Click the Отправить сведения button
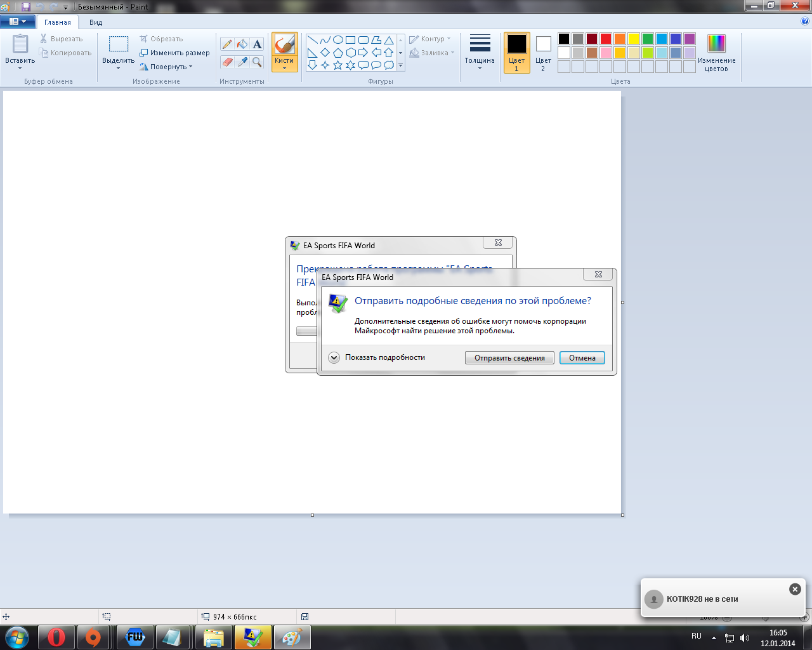812x650 pixels. [509, 358]
